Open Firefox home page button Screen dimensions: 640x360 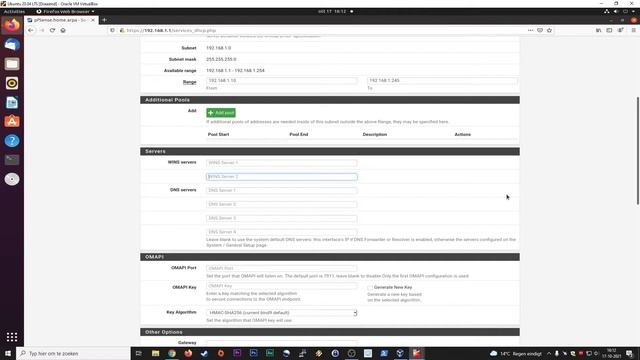coord(63,30)
